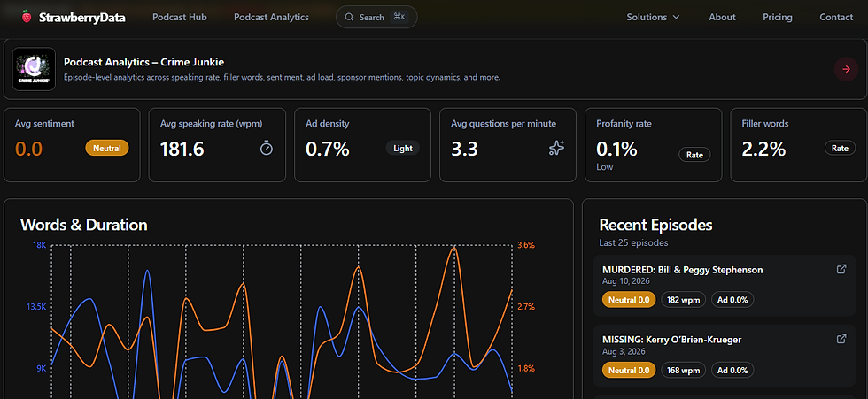Open the Contact page
This screenshot has width=868, height=399.
836,17
